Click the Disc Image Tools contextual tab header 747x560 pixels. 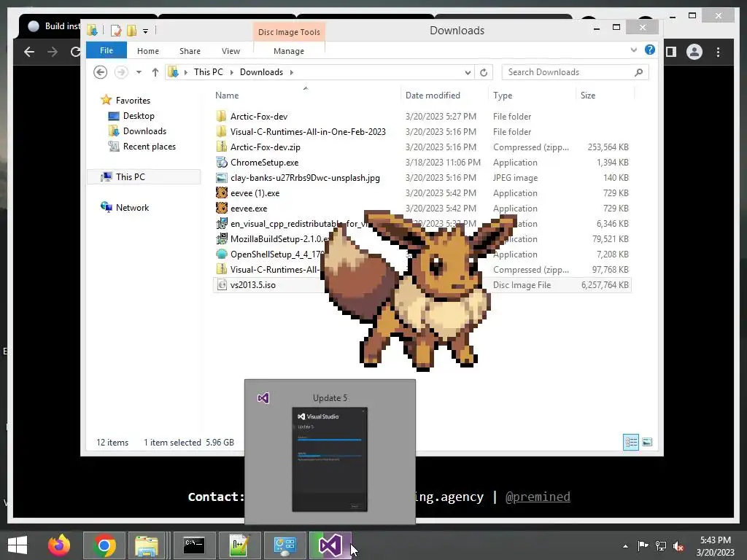click(289, 32)
